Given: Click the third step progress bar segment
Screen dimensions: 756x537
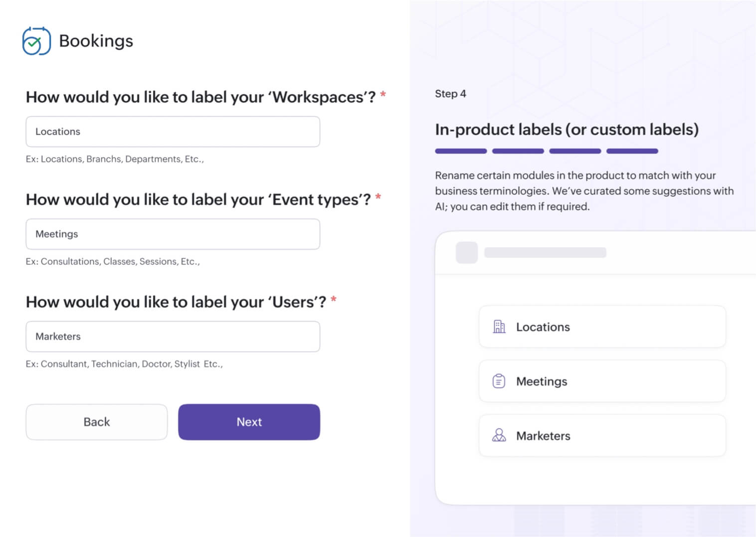Looking at the screenshot, I should [575, 151].
